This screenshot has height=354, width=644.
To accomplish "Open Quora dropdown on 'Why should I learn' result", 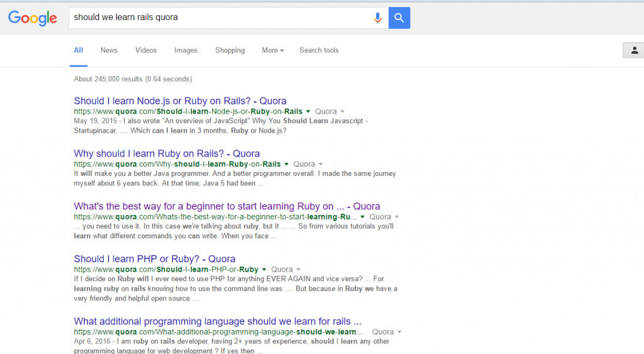I will coord(308,164).
